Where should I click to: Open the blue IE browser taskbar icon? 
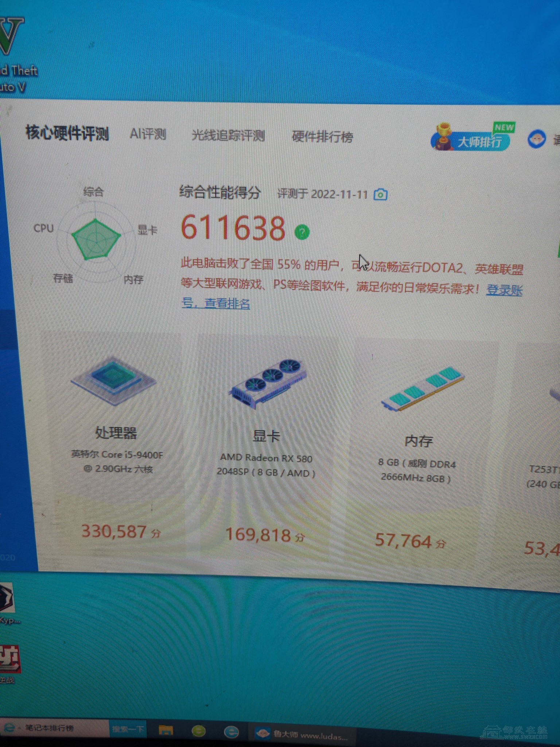pyautogui.click(x=232, y=732)
